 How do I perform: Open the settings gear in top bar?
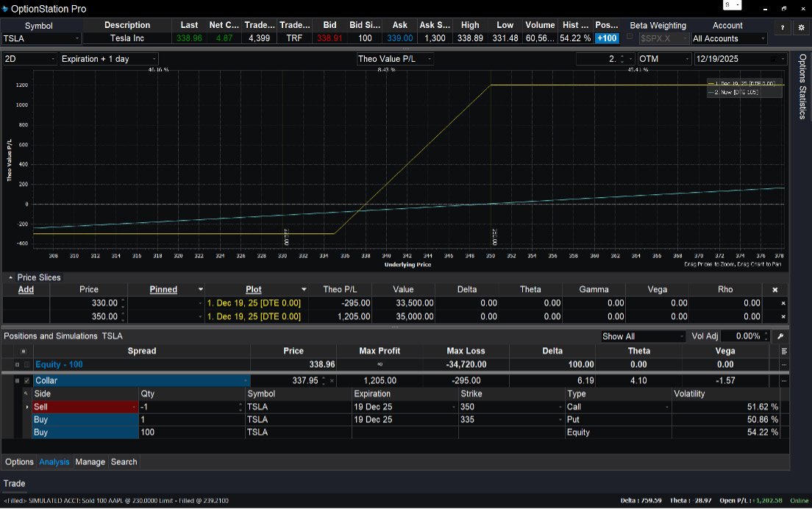801,27
